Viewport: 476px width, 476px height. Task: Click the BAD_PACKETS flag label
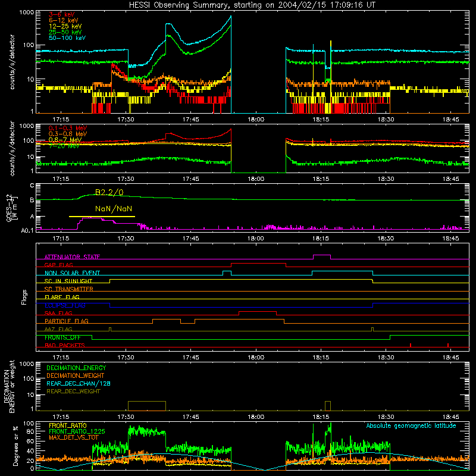65,345
